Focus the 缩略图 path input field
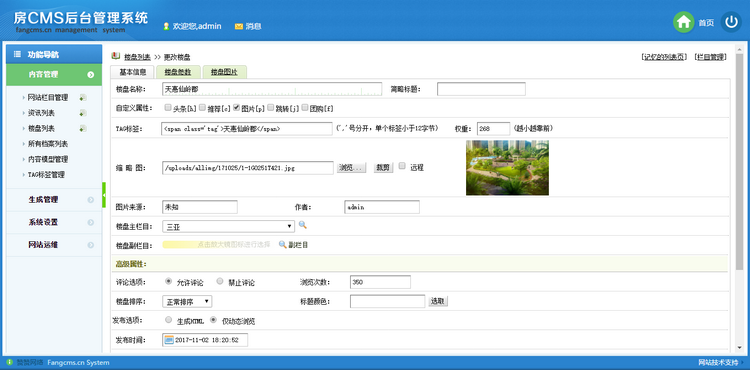This screenshot has width=750, height=370. click(248, 168)
